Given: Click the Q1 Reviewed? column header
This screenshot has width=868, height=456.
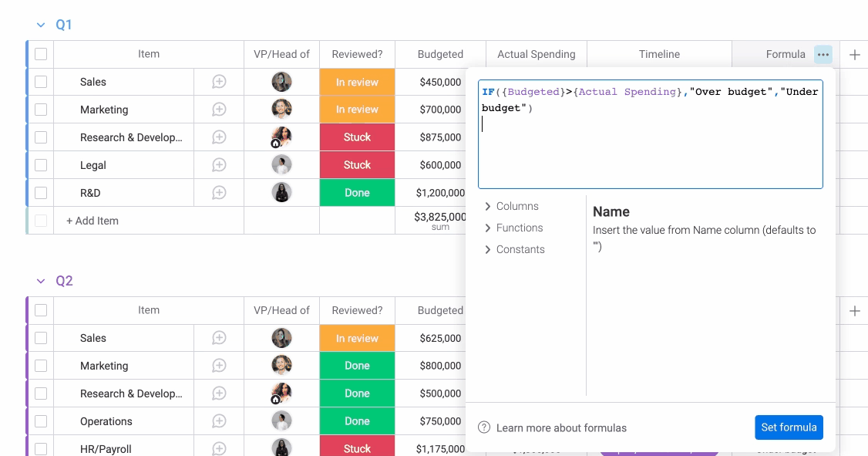Looking at the screenshot, I should coord(357,54).
